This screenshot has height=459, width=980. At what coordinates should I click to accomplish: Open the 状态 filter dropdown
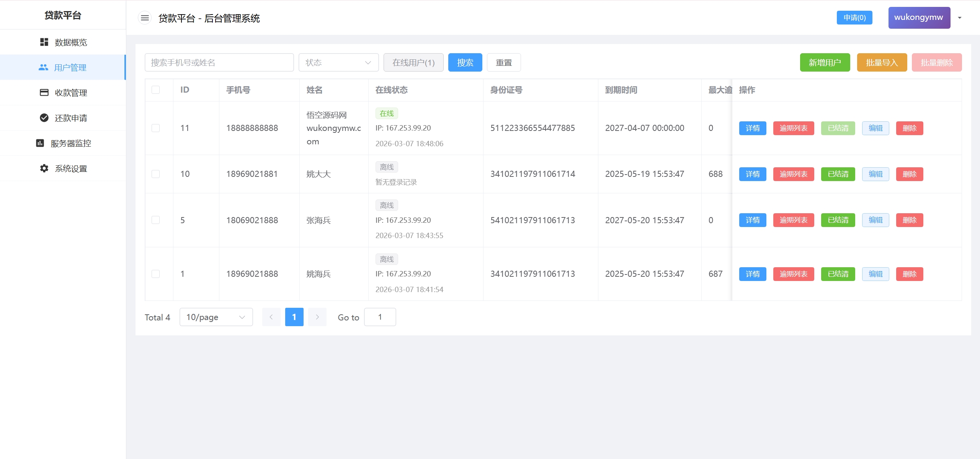[x=338, y=62]
